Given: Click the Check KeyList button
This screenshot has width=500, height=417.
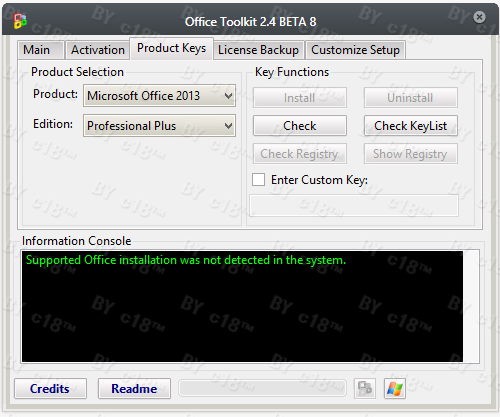Looking at the screenshot, I should 411,126.
